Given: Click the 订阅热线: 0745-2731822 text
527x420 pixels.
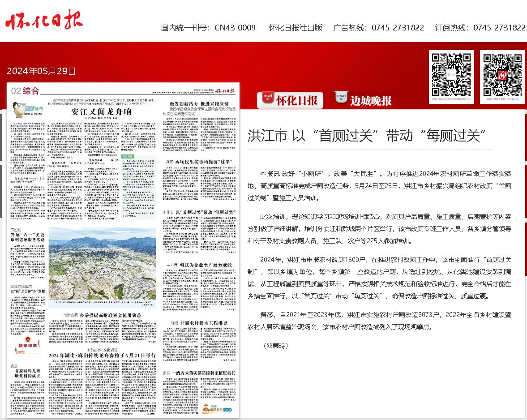Looking at the screenshot, I should click(480, 28).
